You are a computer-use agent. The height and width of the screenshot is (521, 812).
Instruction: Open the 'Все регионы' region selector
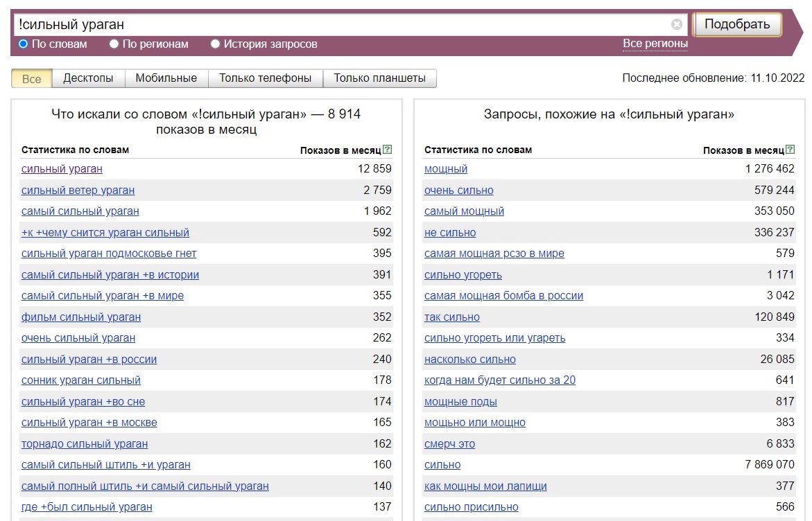pos(655,44)
